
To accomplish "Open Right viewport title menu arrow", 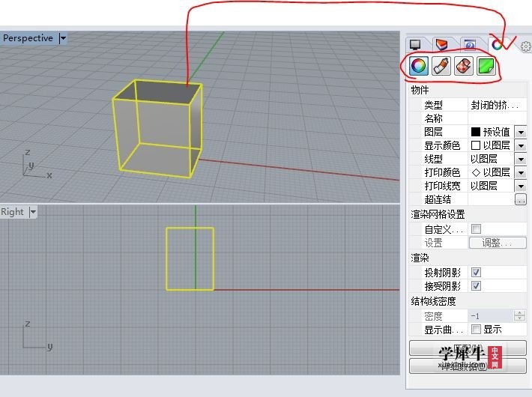I will pyautogui.click(x=33, y=212).
